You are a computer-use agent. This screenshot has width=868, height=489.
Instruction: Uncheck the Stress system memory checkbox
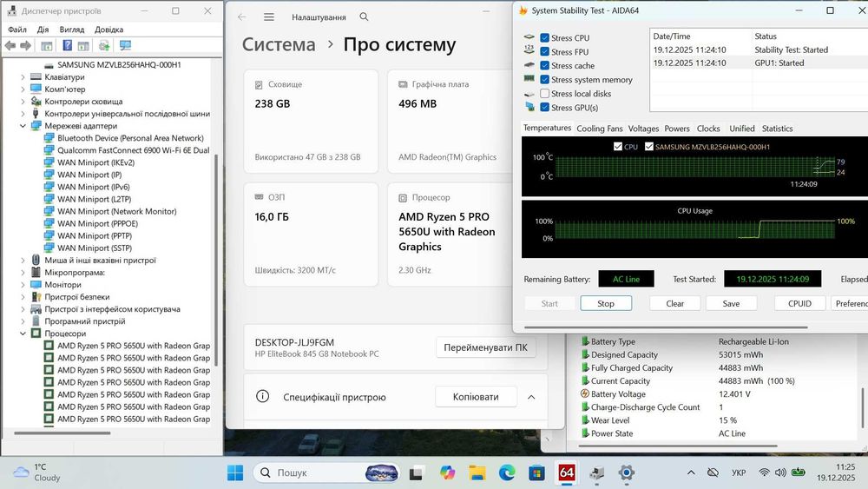coord(545,80)
